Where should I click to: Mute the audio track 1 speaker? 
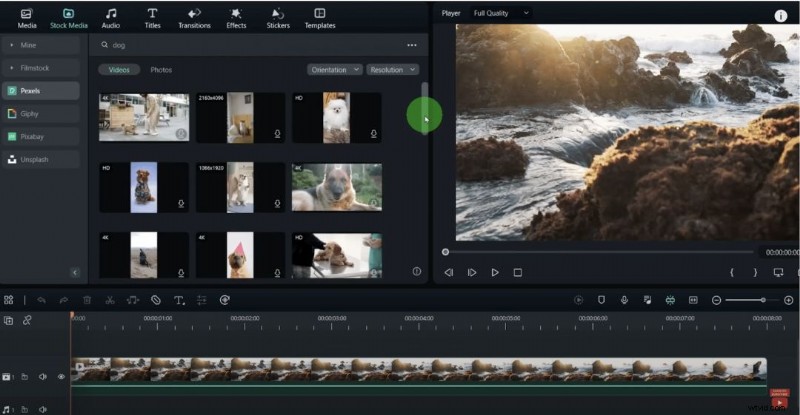(43, 409)
